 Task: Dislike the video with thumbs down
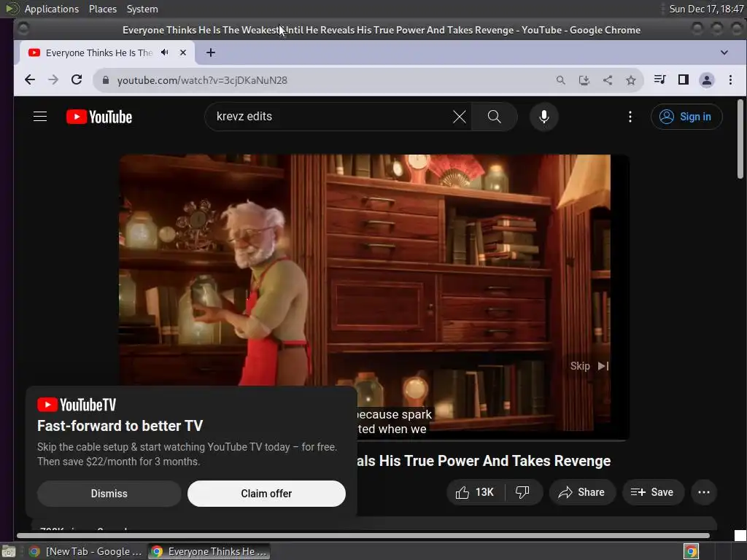coord(522,492)
